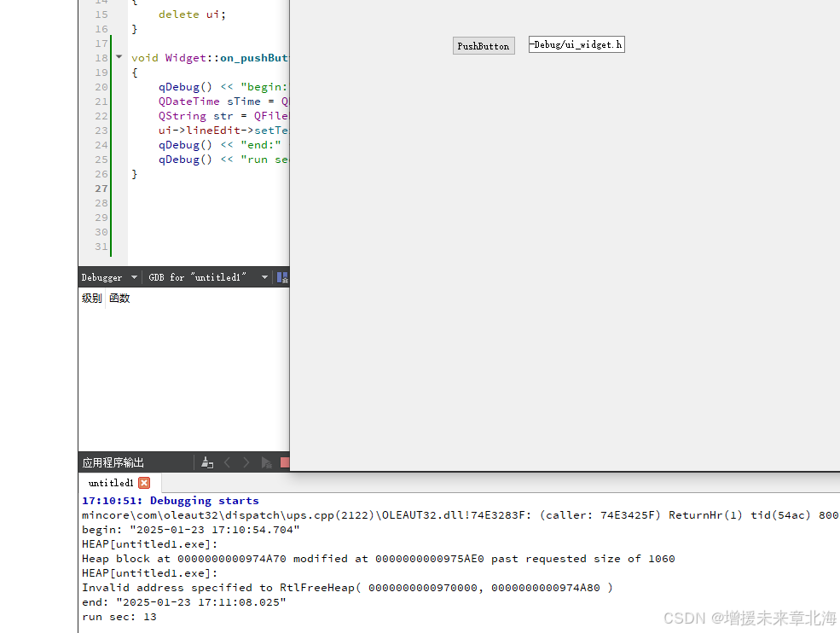This screenshot has width=840, height=633.
Task: Click the 'begin:' timestamp output line
Action: pyautogui.click(x=191, y=530)
